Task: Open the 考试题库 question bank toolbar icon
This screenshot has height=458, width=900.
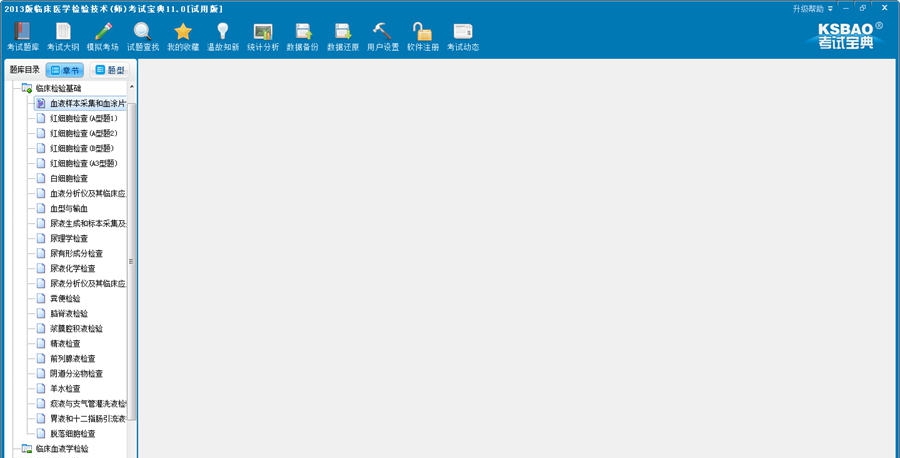Action: pyautogui.click(x=22, y=37)
